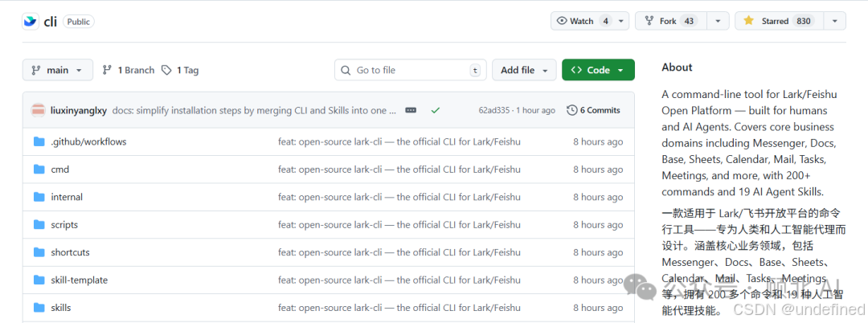This screenshot has width=868, height=323.
Task: Click the Starred button with star icon
Action: click(x=777, y=21)
